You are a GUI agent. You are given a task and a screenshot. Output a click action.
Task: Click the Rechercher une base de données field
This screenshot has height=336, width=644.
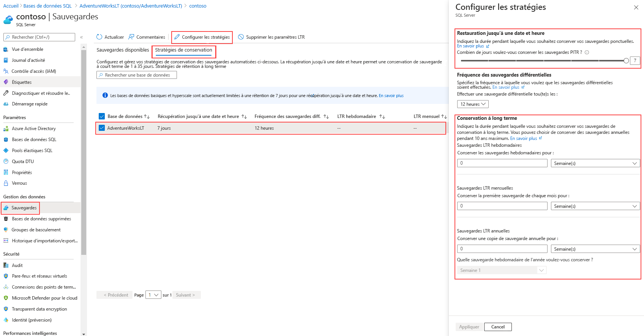tap(137, 75)
